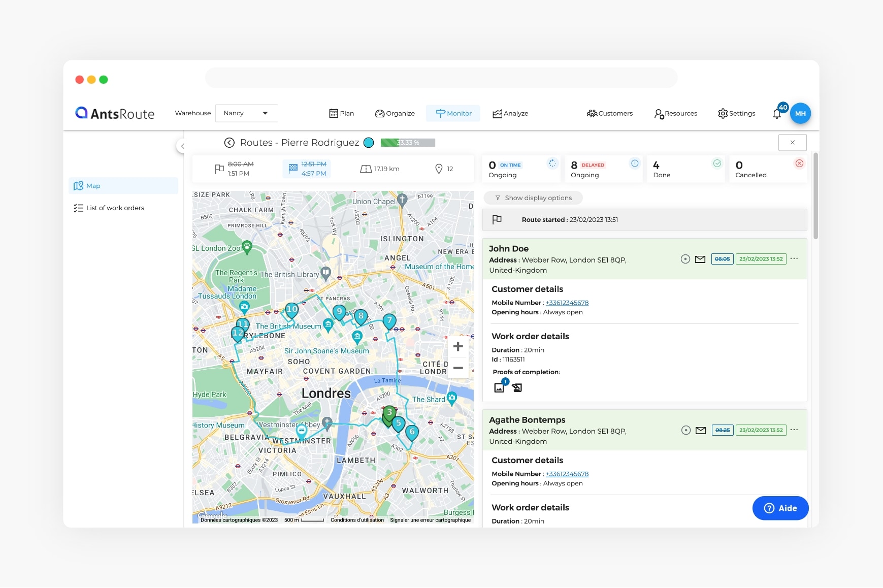Select map stop marker 7

(x=389, y=321)
